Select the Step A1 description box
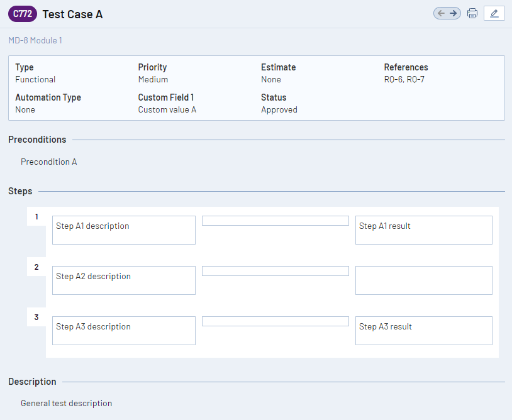The height and width of the screenshot is (420, 512). [x=123, y=230]
